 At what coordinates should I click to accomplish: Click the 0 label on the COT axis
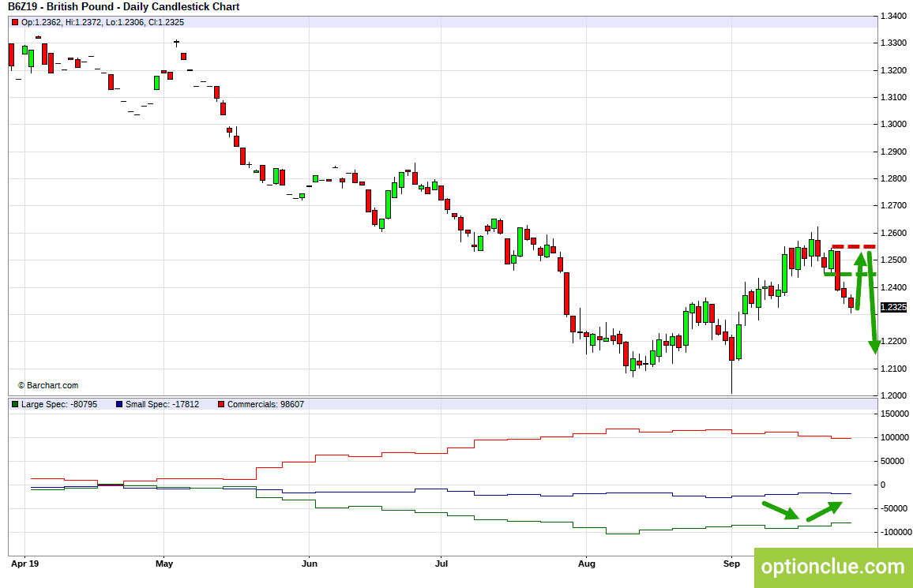point(883,485)
